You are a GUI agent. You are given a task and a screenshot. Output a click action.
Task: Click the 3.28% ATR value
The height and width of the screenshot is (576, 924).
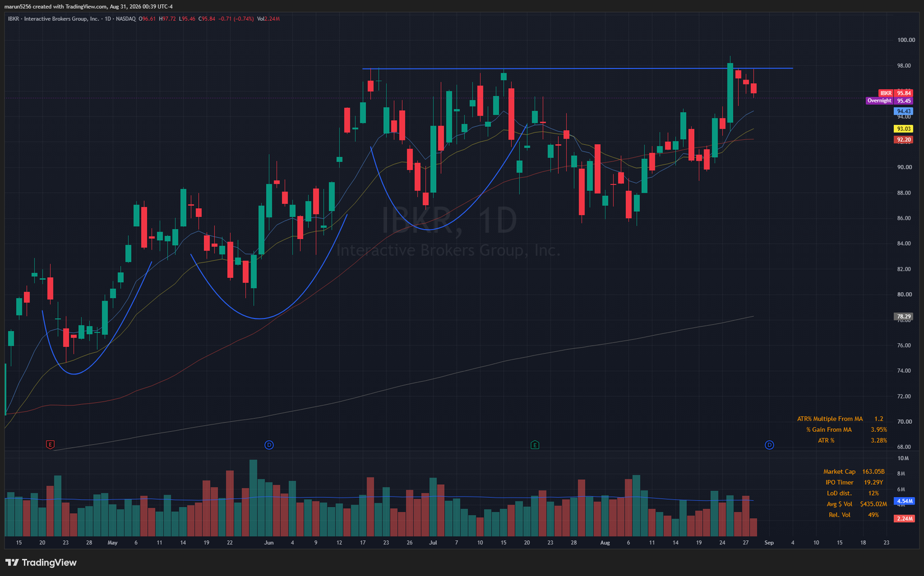pos(879,440)
